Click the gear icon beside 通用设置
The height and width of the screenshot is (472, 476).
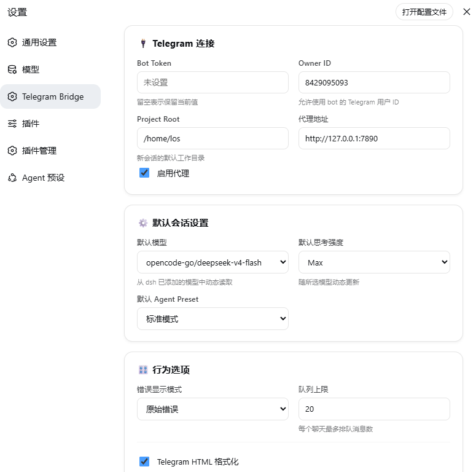pos(12,42)
